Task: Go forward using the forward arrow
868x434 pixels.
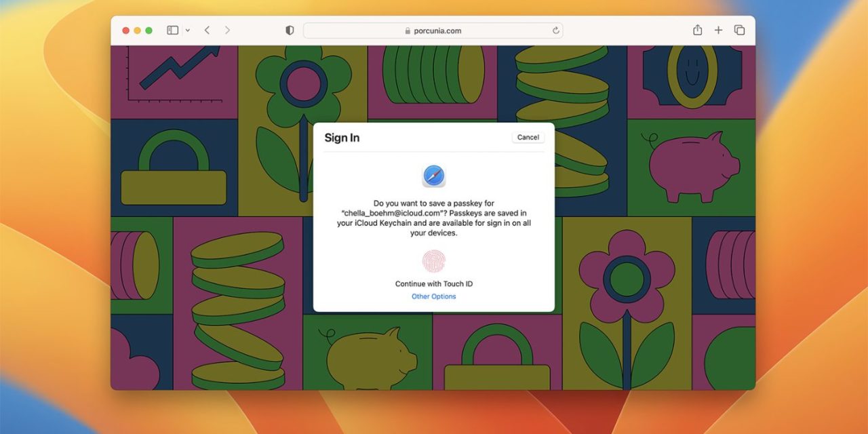Action: [227, 31]
